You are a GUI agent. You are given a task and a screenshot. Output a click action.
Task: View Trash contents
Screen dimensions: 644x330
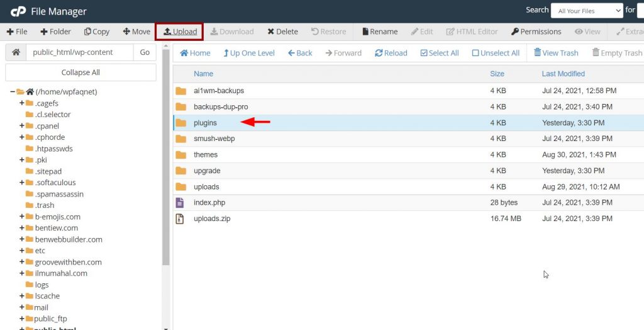pyautogui.click(x=556, y=53)
